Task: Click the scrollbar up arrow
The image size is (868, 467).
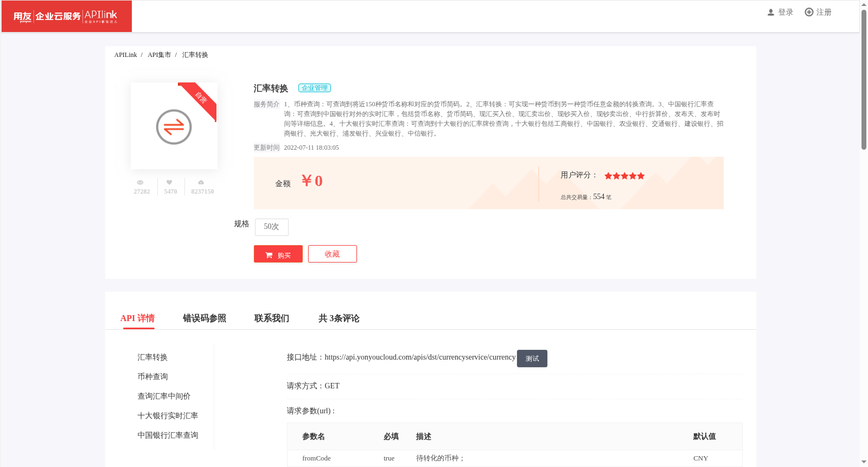Action: point(864,4)
